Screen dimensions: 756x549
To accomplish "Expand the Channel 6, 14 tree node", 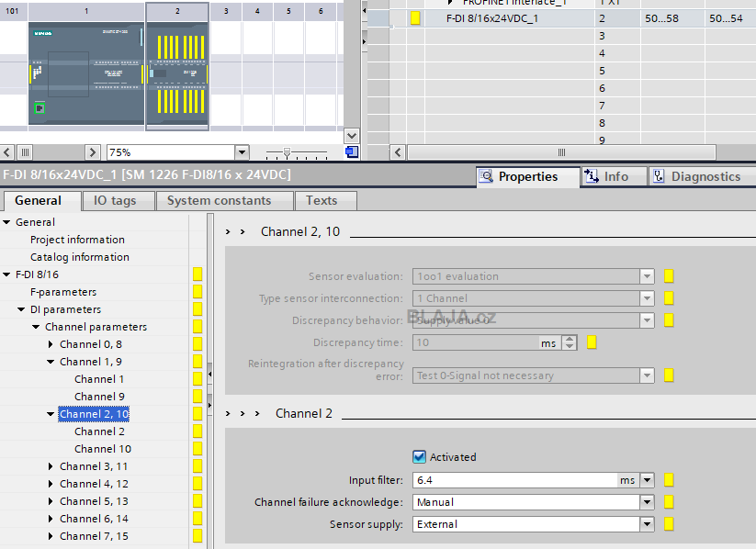I will pos(51,519).
